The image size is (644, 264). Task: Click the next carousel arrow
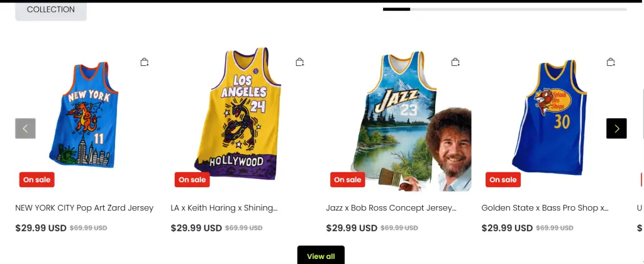tap(616, 128)
